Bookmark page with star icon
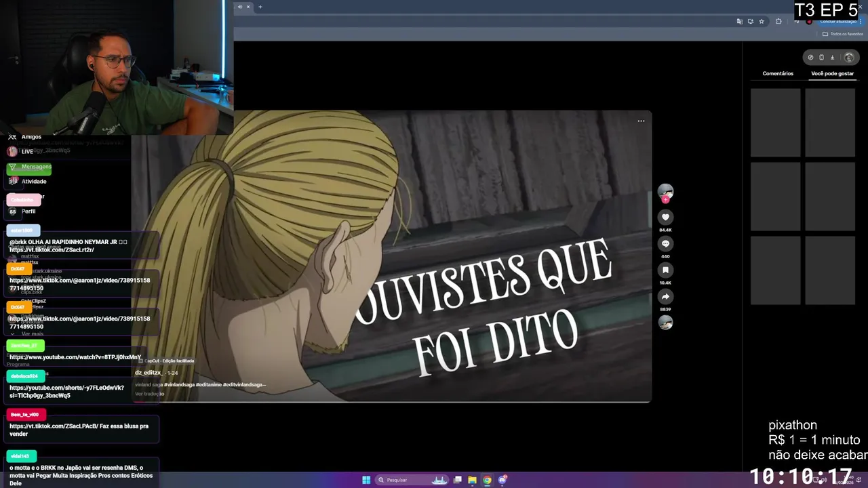This screenshot has width=868, height=488. click(762, 22)
